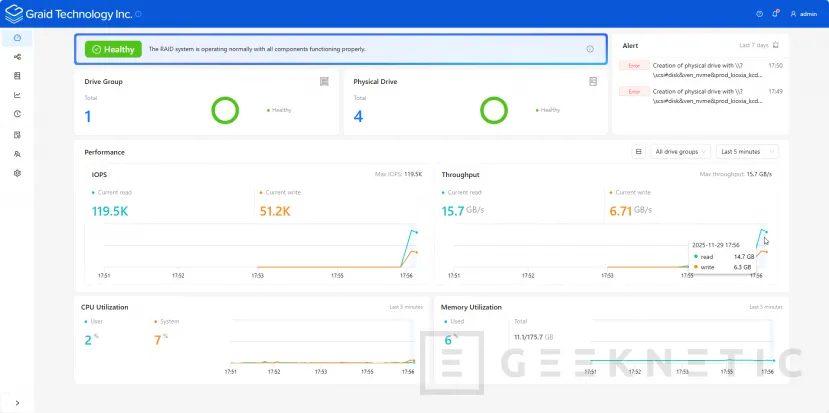Image resolution: width=829 pixels, height=413 pixels.
Task: Open the Dashboard icon in the sidebar
Action: click(17, 38)
